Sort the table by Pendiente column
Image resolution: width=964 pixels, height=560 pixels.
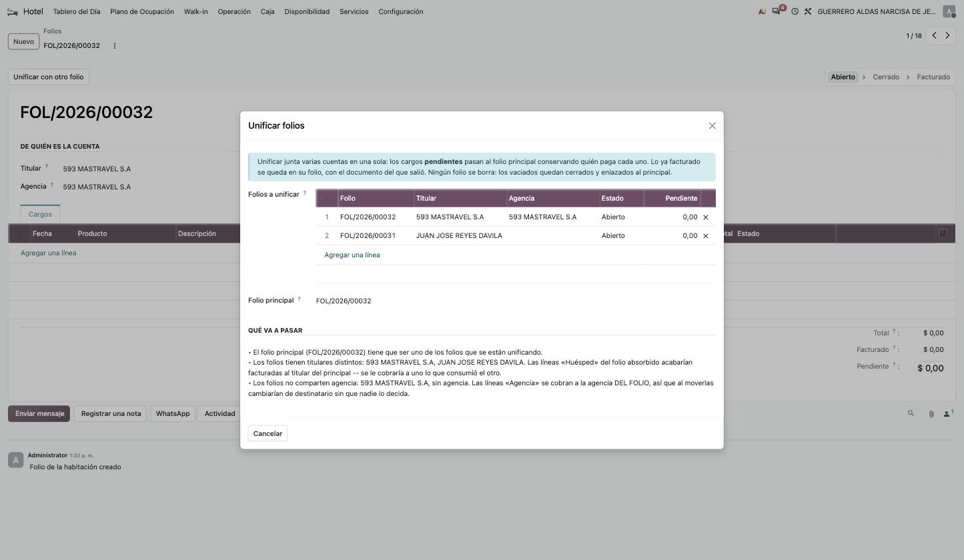click(x=672, y=198)
